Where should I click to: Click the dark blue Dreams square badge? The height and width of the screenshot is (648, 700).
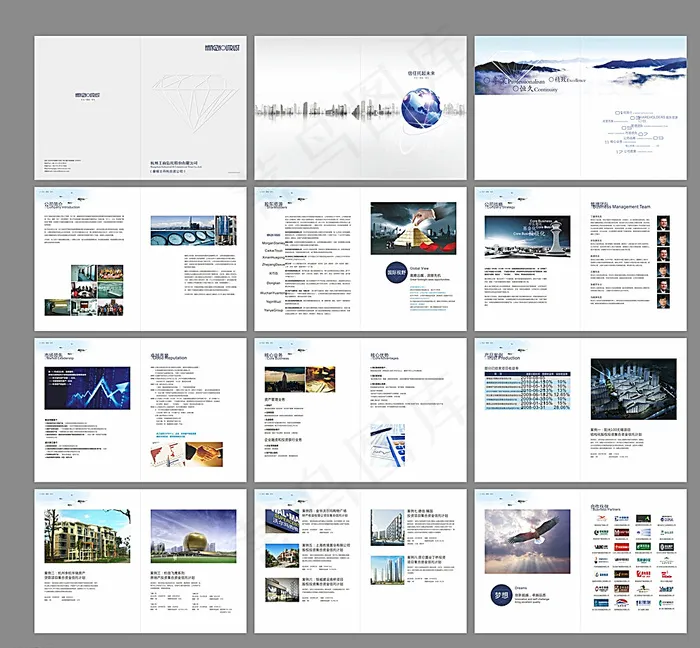[x=500, y=594]
